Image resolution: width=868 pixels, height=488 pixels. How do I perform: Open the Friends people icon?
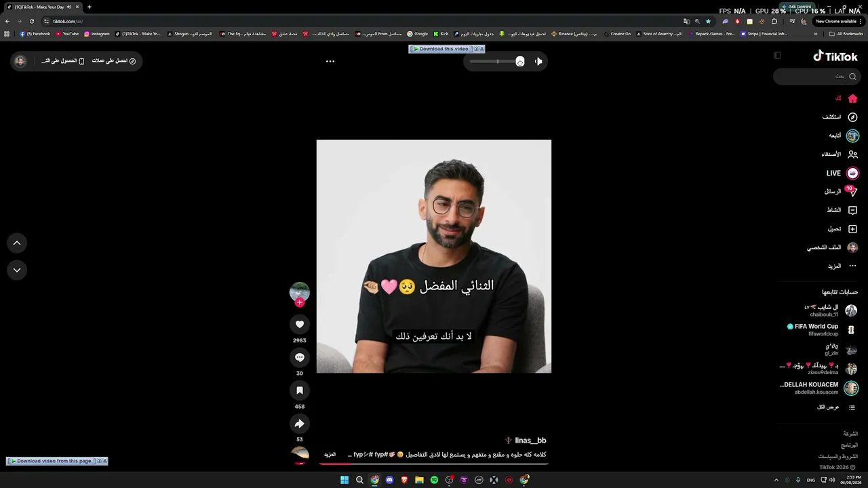pyautogui.click(x=852, y=155)
